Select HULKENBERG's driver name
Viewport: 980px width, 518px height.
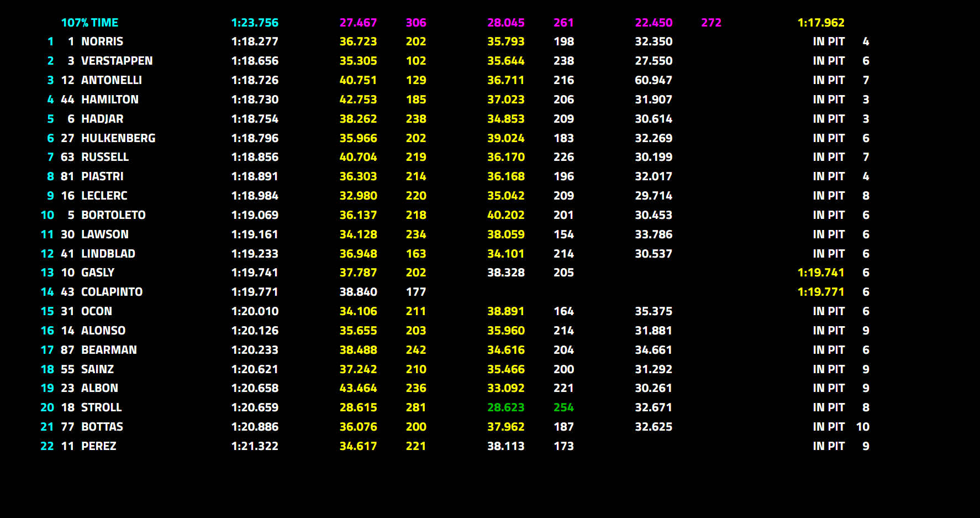coord(118,138)
